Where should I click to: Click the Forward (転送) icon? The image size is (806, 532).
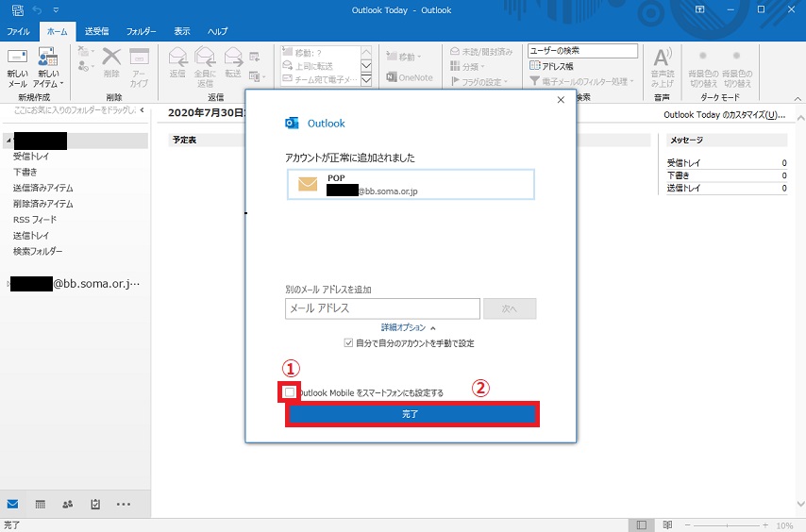233,57
